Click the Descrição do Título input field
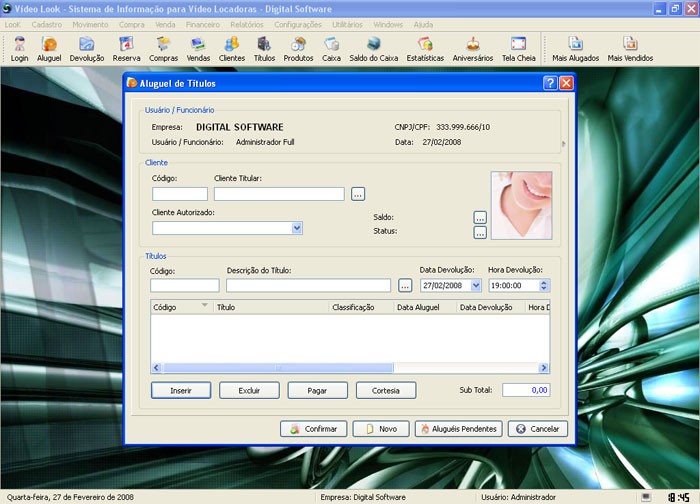The height and width of the screenshot is (504, 700). [x=308, y=286]
